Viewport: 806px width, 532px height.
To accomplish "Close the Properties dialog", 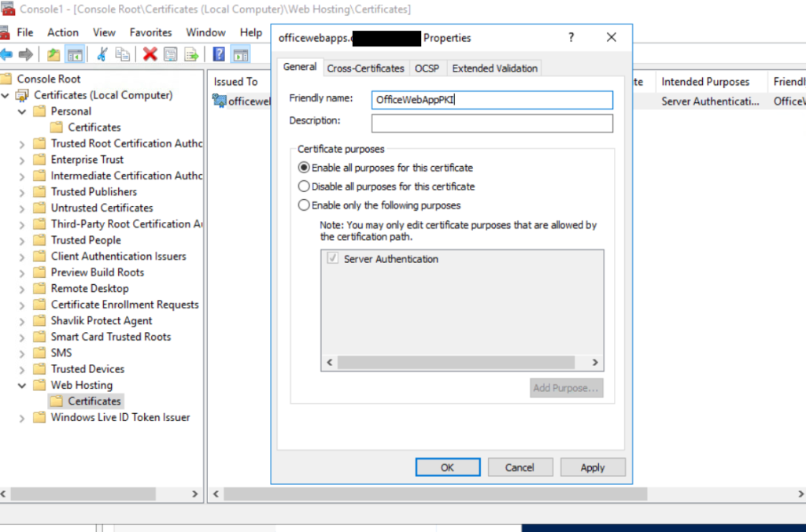I will coord(611,37).
